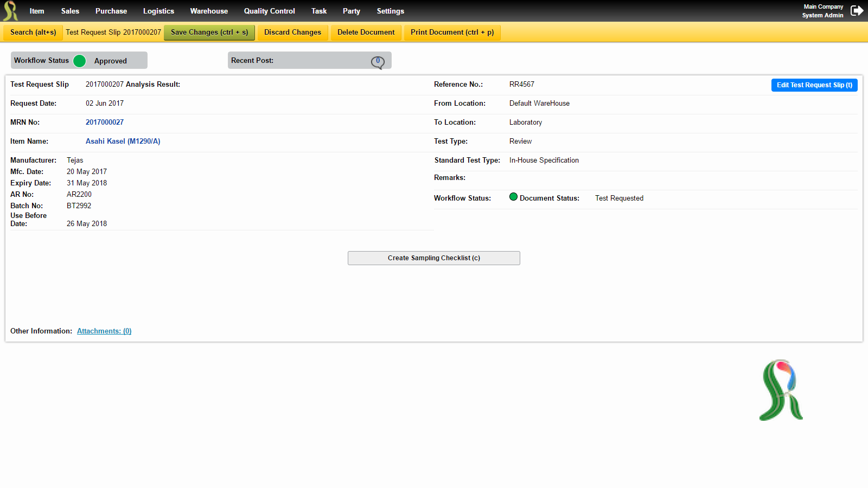868x488 pixels.
Task: Click Save Changes (ctrl + s) button
Action: click(x=209, y=33)
